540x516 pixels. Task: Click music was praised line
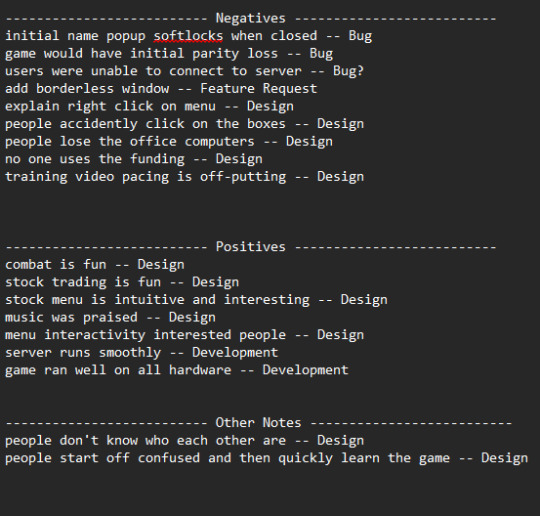[x=110, y=317]
